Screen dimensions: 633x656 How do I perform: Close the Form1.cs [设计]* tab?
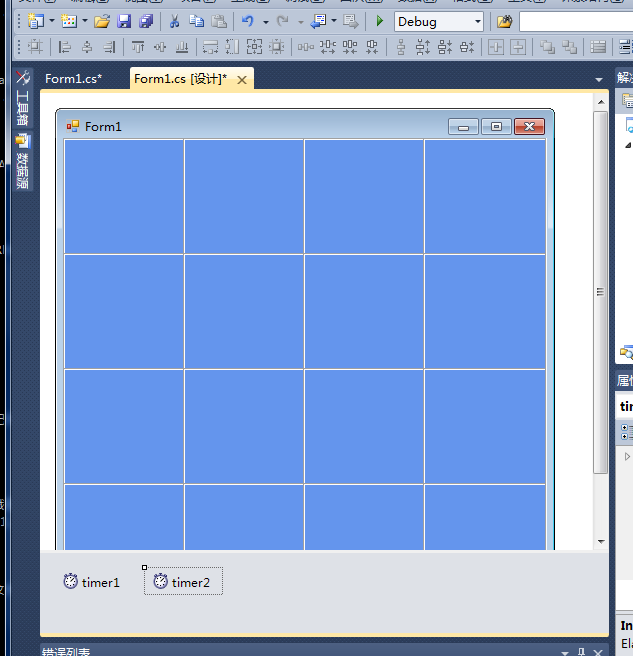click(242, 80)
